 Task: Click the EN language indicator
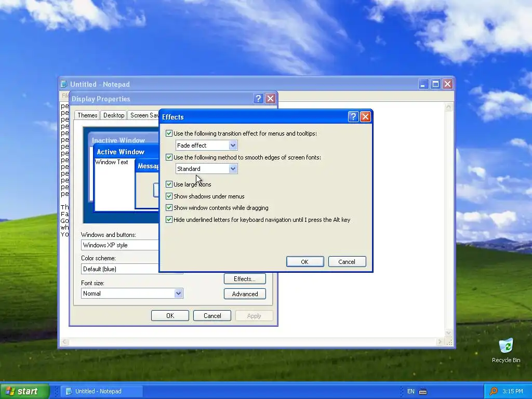click(410, 392)
